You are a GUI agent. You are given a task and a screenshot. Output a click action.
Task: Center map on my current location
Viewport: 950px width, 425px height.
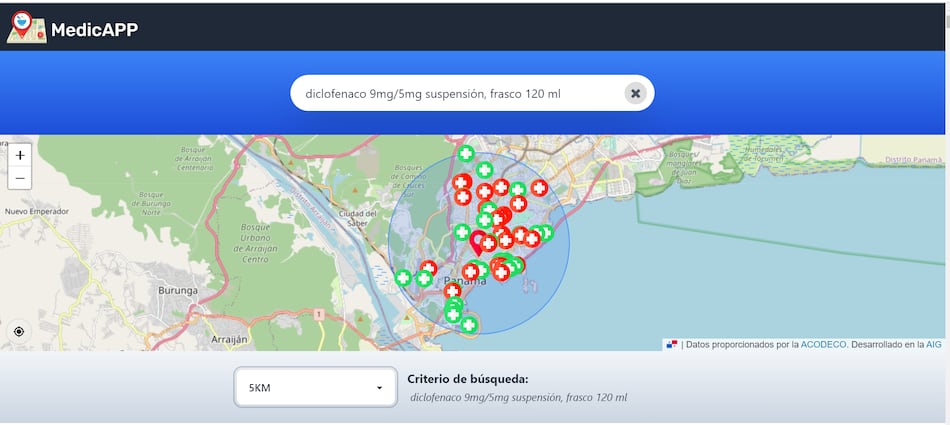(20, 331)
